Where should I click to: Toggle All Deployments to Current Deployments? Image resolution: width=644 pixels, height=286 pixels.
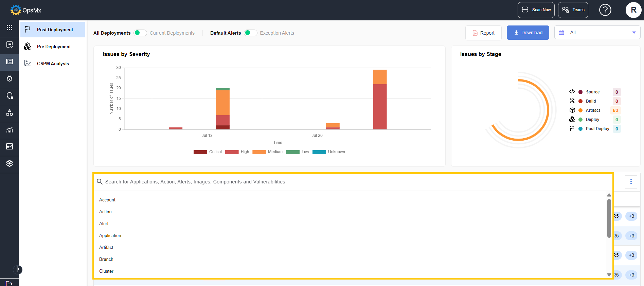coord(140,33)
